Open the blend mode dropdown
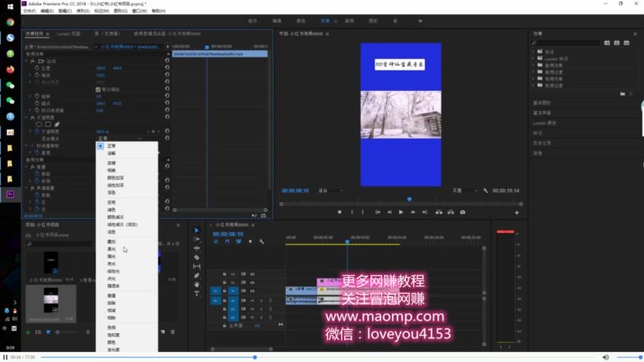 tap(120, 139)
